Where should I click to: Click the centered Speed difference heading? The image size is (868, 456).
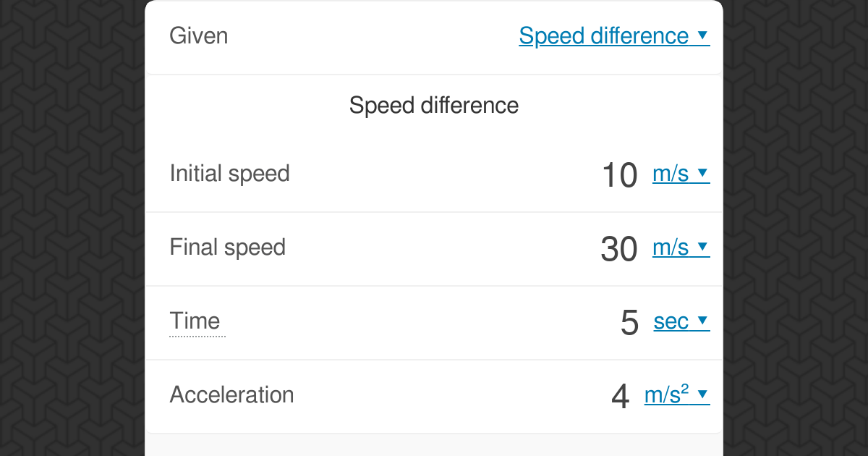pyautogui.click(x=434, y=106)
